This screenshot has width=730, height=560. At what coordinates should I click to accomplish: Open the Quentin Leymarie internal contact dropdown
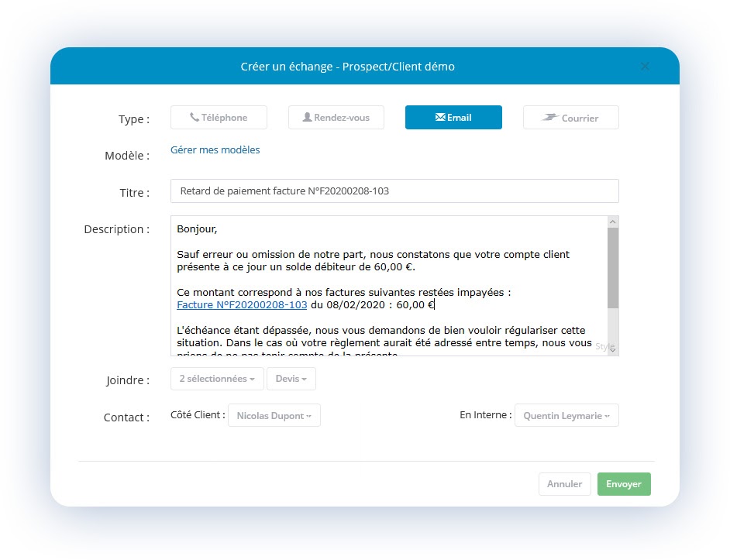[566, 415]
